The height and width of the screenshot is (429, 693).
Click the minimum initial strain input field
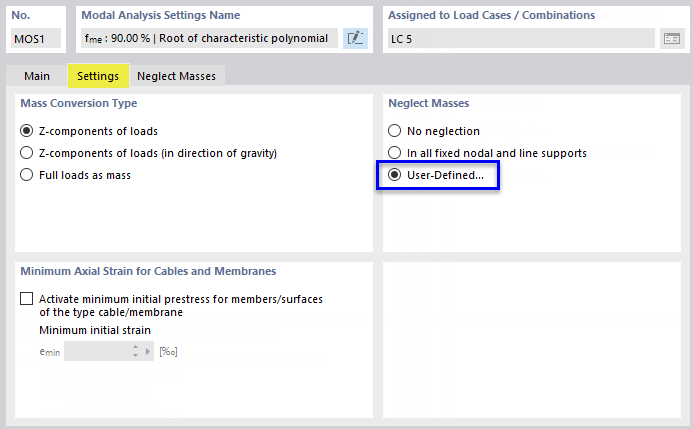click(96, 351)
